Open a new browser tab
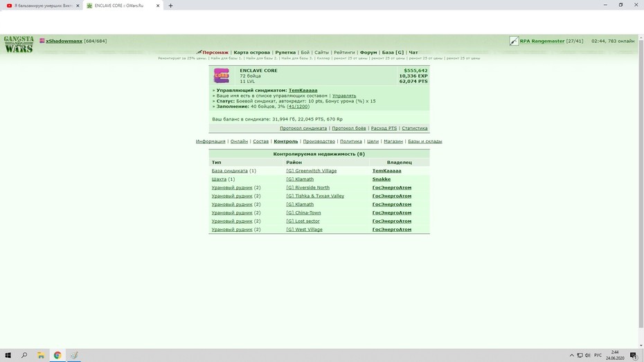This screenshot has height=362, width=644. tap(170, 6)
